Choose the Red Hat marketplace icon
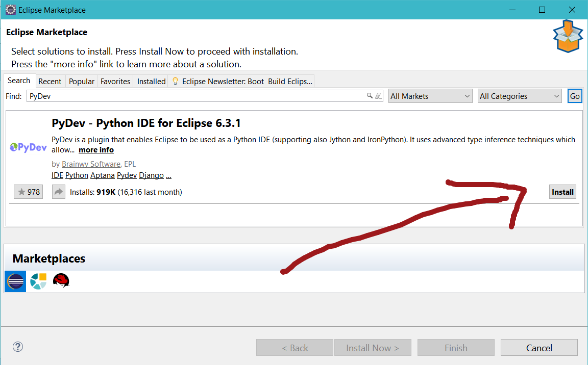 (x=61, y=281)
